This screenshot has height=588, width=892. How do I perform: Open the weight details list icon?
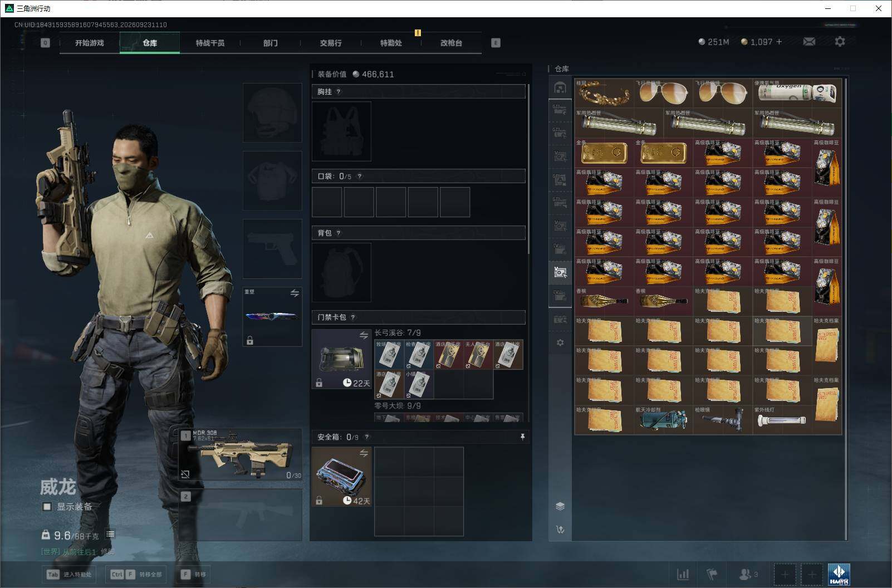[111, 535]
